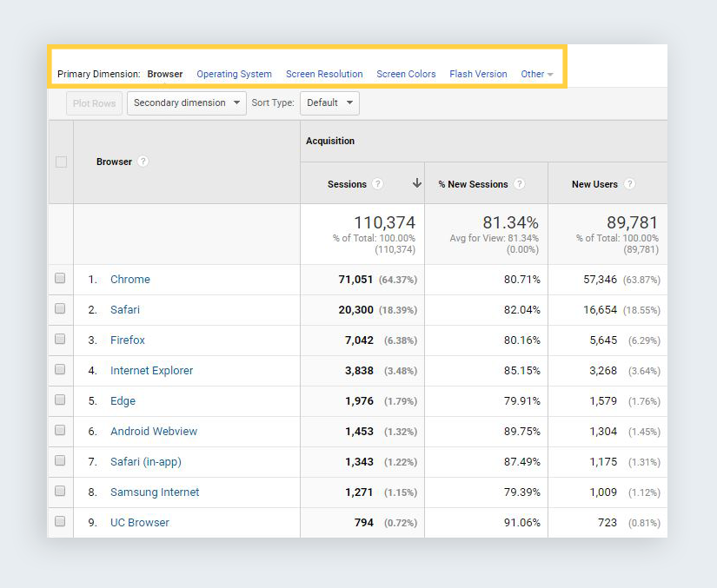Click UC Browser sessions value 794
The width and height of the screenshot is (717, 588).
click(364, 522)
